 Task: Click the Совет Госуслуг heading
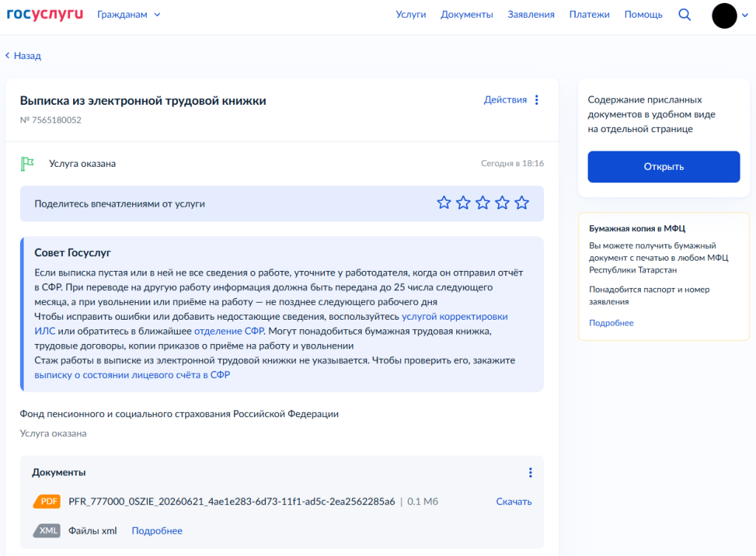72,253
